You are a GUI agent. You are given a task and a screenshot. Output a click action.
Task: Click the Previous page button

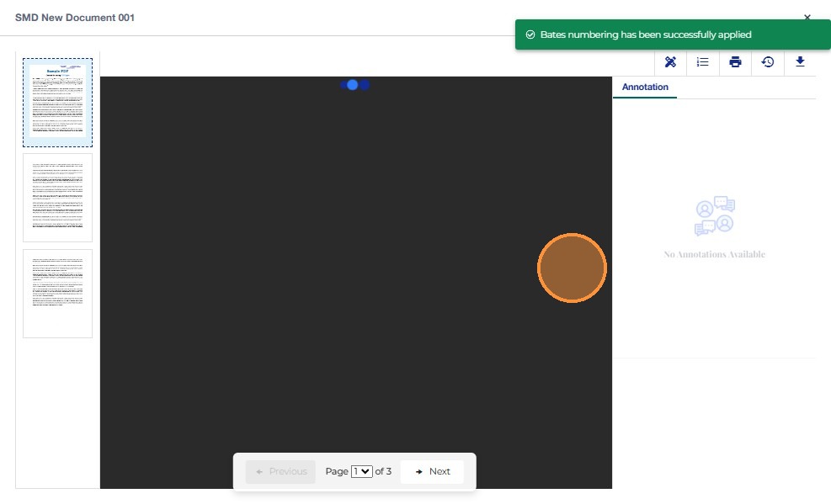[x=280, y=471]
